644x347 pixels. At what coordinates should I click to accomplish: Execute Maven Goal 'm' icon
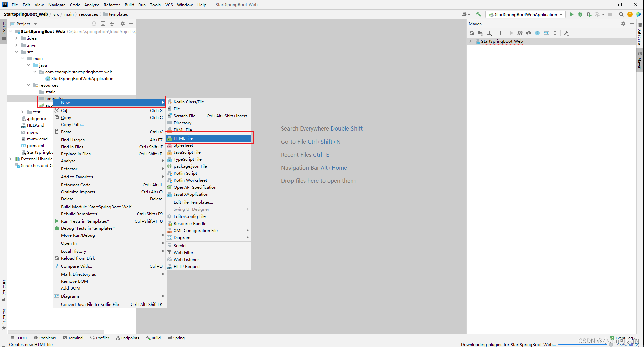(520, 33)
